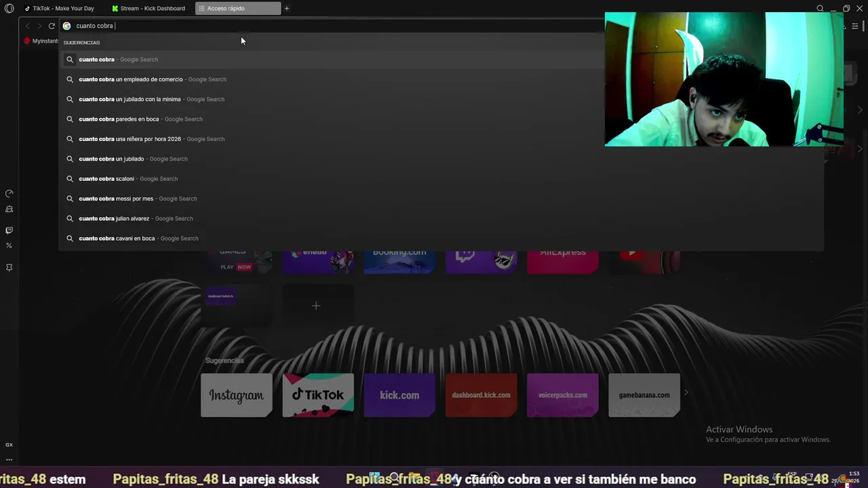
Task: Click the search icon beside 'cuanto cobra un jubilado'
Action: 70,159
